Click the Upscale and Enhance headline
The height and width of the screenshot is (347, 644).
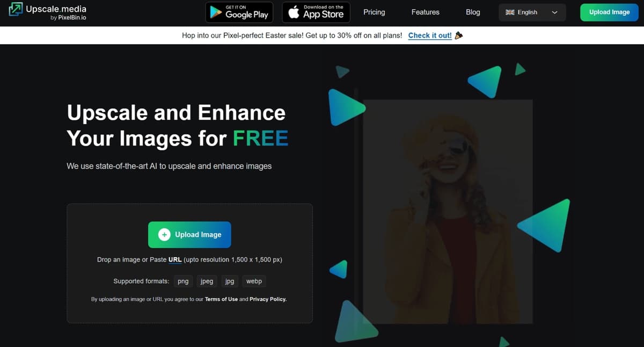[x=177, y=126]
